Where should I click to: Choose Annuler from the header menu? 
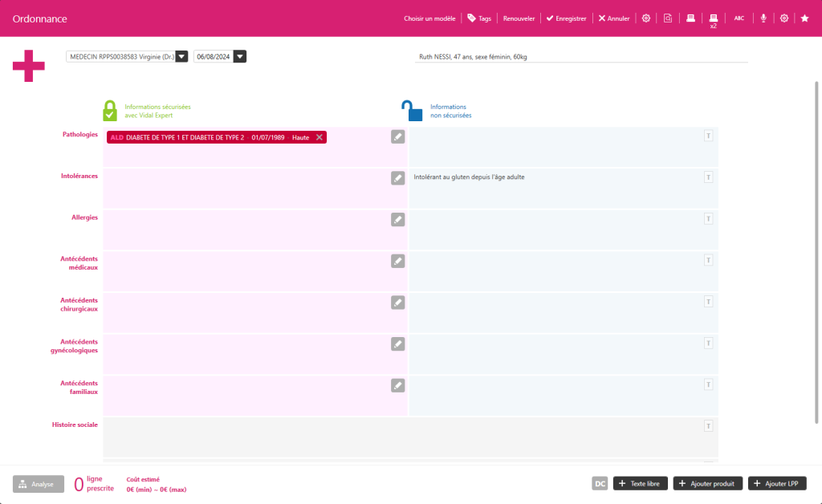point(613,17)
